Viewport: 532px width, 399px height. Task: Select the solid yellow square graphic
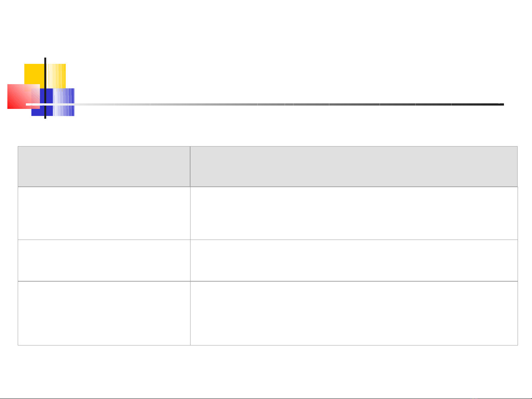coord(34,74)
